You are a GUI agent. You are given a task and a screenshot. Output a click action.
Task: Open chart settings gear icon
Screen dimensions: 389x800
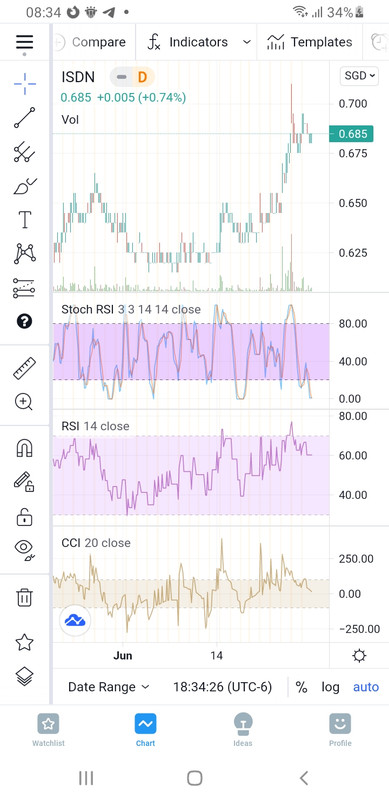click(359, 656)
